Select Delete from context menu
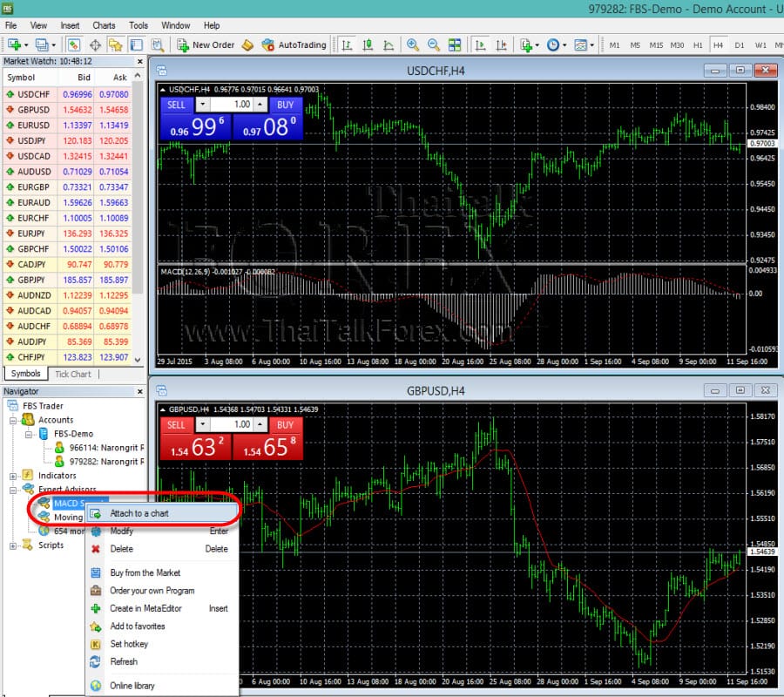784x697 pixels. click(161, 549)
